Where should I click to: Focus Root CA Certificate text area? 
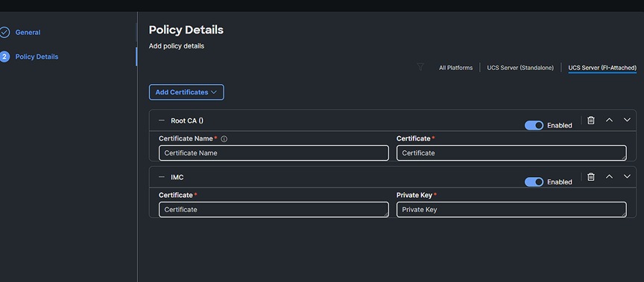pos(511,153)
